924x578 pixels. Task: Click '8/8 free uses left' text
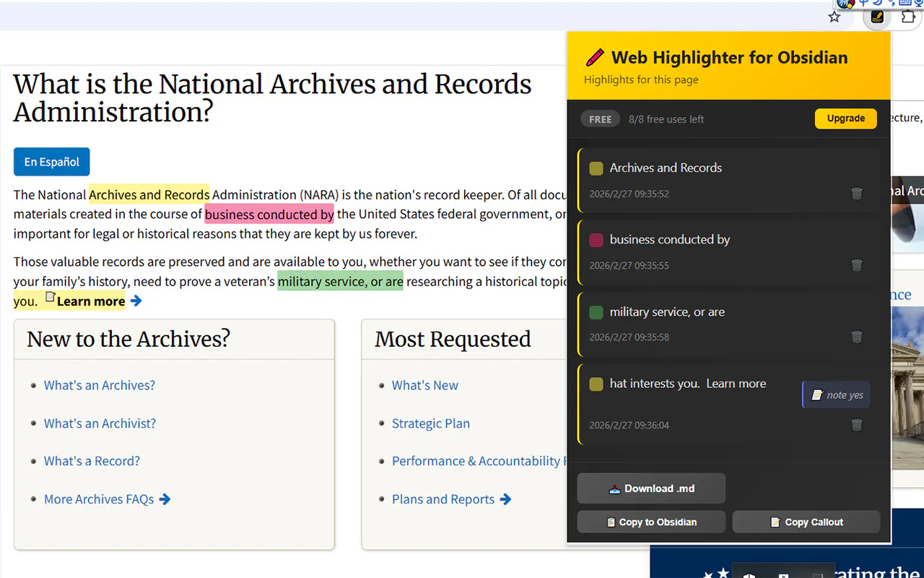pos(666,119)
